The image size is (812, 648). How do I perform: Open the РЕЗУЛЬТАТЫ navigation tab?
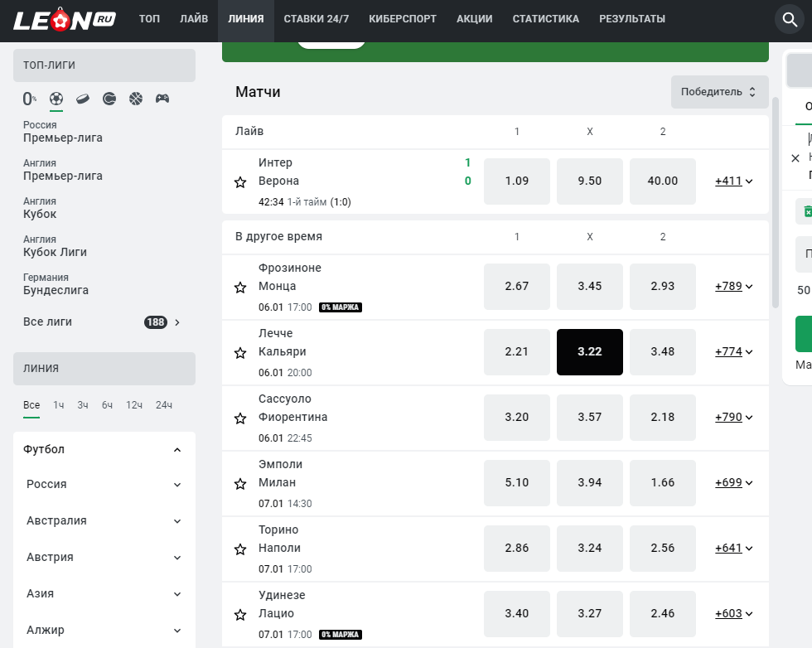[632, 19]
